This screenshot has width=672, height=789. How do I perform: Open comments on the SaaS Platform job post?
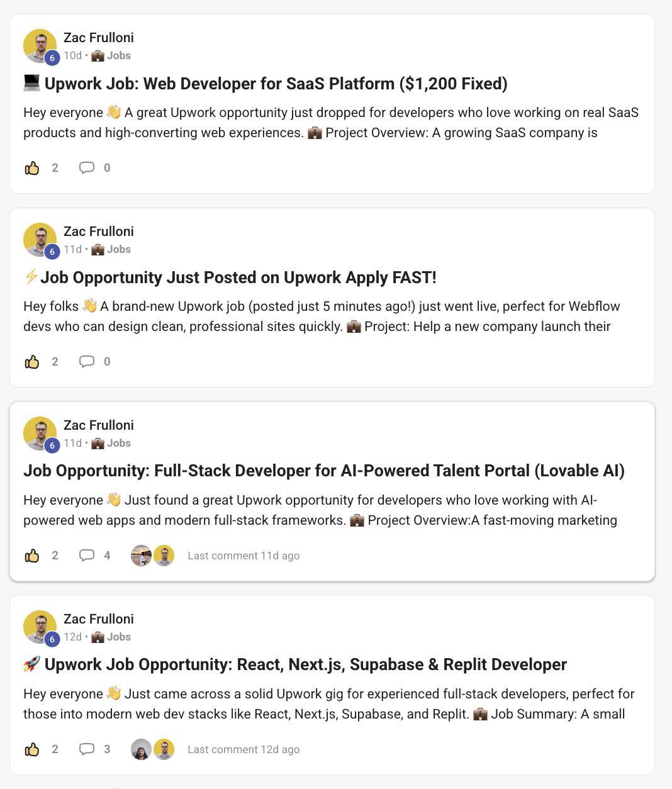(87, 168)
